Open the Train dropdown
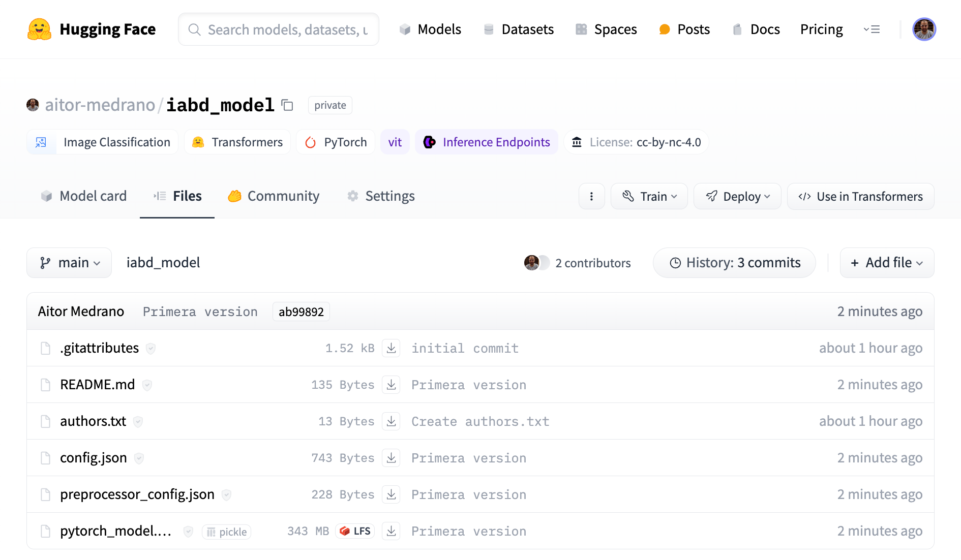The width and height of the screenshot is (961, 560). 649,197
